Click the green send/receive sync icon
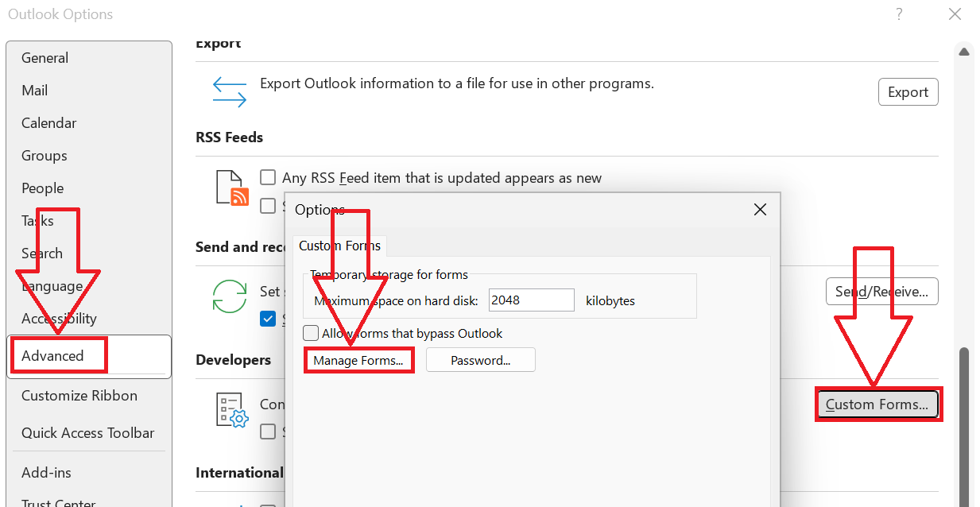 tap(229, 296)
